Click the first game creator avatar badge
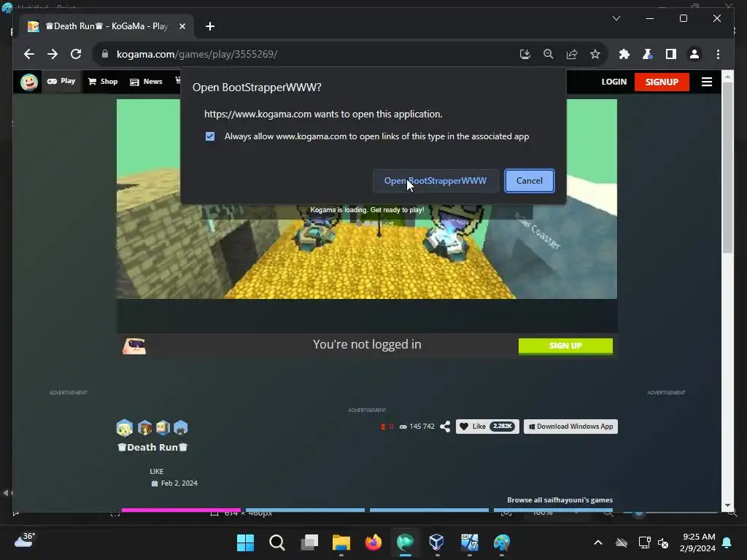 124,427
